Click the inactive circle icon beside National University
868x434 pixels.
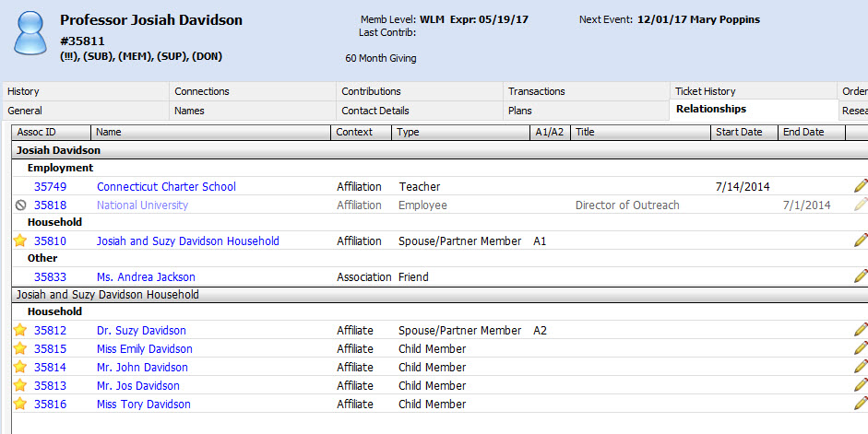pyautogui.click(x=20, y=205)
